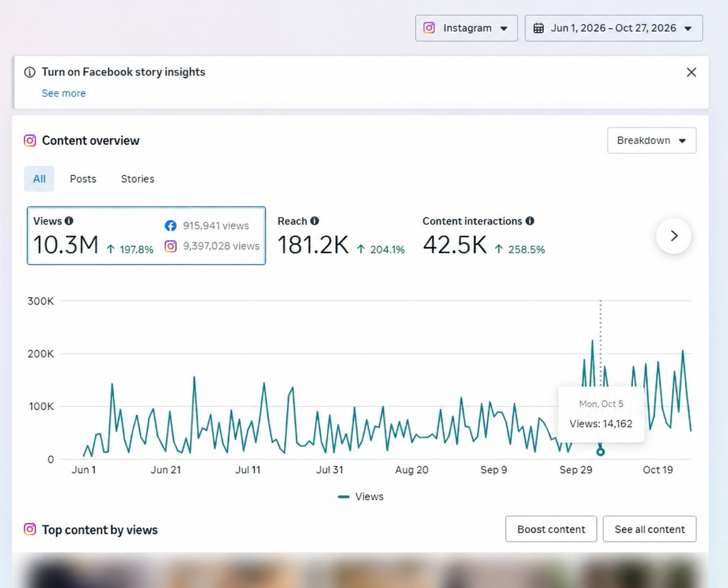Click the blurred top content thumbnail strip
The image size is (728, 588).
360,570
